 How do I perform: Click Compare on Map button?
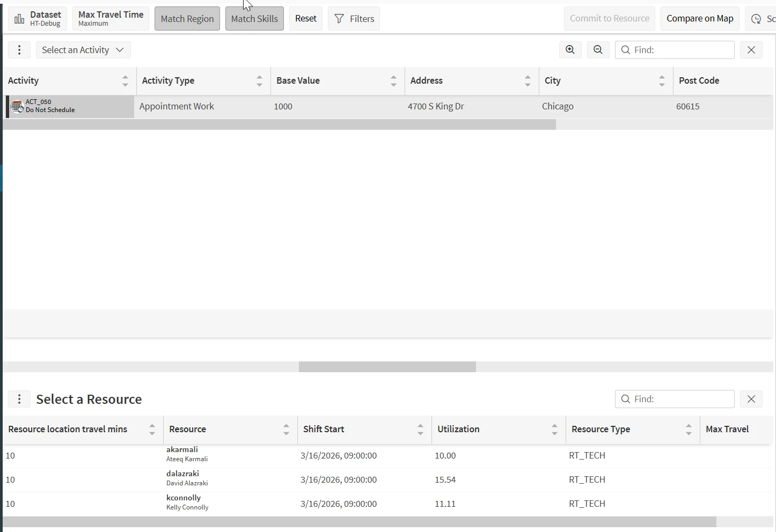pos(700,19)
